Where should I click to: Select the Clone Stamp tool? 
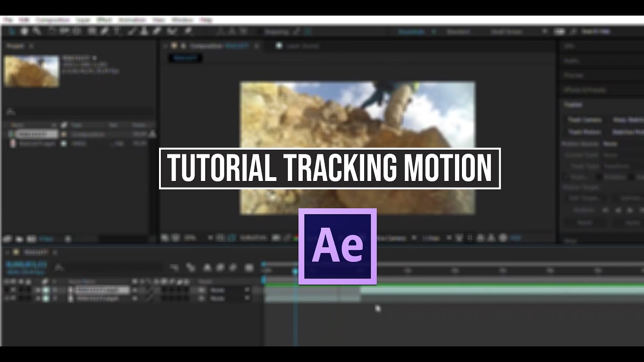[x=143, y=31]
